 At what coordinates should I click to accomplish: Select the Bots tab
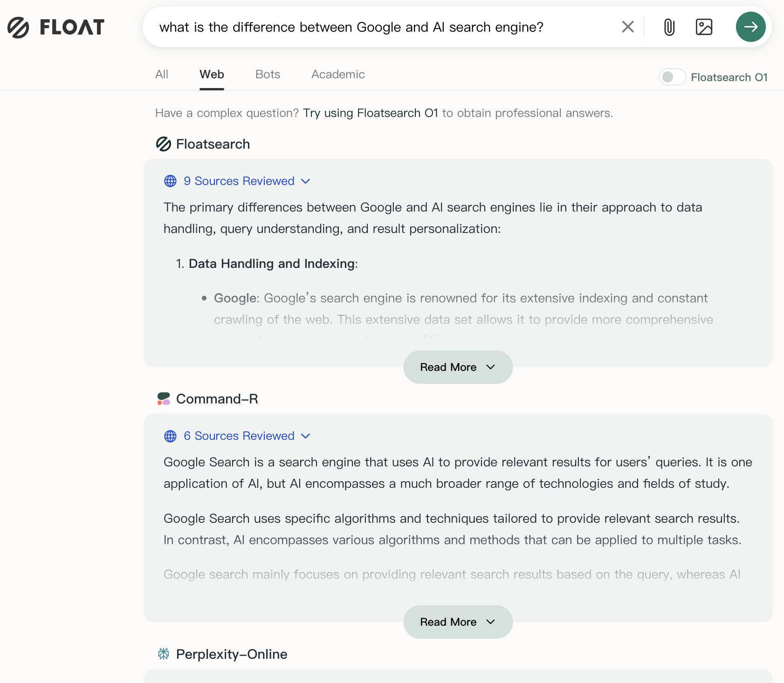pyautogui.click(x=267, y=75)
